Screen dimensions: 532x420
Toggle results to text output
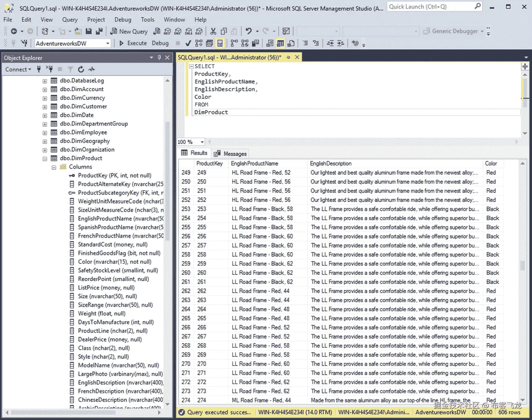(x=270, y=43)
